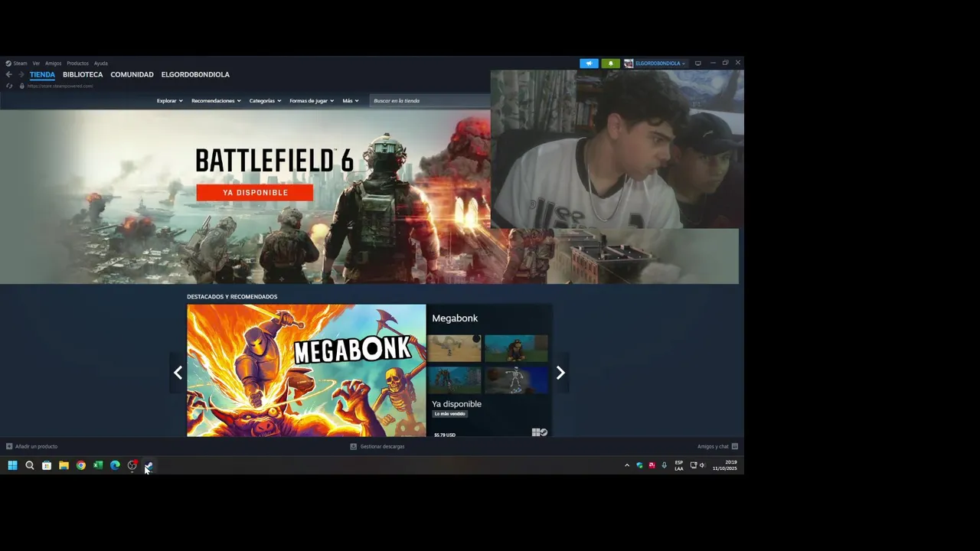The height and width of the screenshot is (551, 980).
Task: Expand the Más dropdown
Action: (x=351, y=100)
